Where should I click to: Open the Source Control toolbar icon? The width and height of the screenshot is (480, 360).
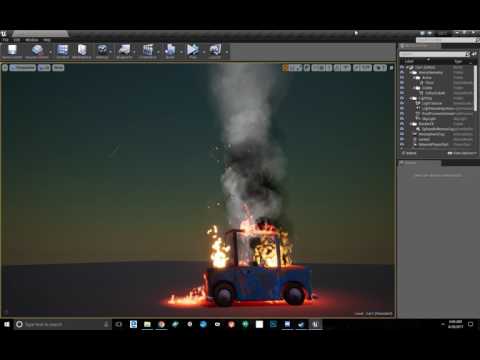[x=37, y=51]
